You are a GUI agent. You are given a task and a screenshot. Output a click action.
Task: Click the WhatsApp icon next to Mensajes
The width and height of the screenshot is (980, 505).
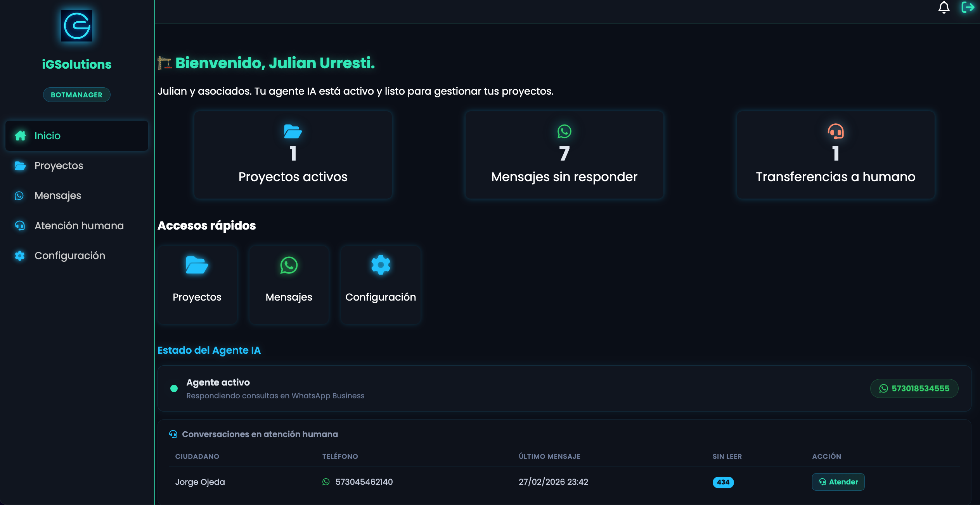[x=20, y=195]
